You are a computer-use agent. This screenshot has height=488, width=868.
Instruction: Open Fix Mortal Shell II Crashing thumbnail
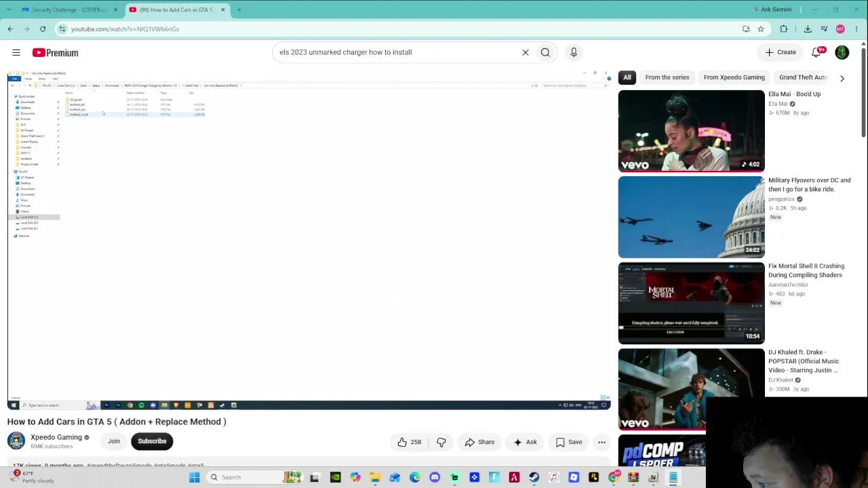691,303
